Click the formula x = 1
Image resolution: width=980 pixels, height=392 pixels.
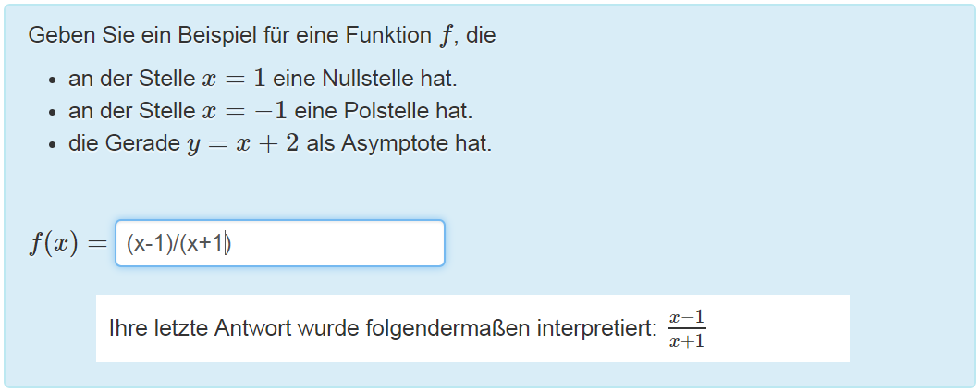click(233, 79)
